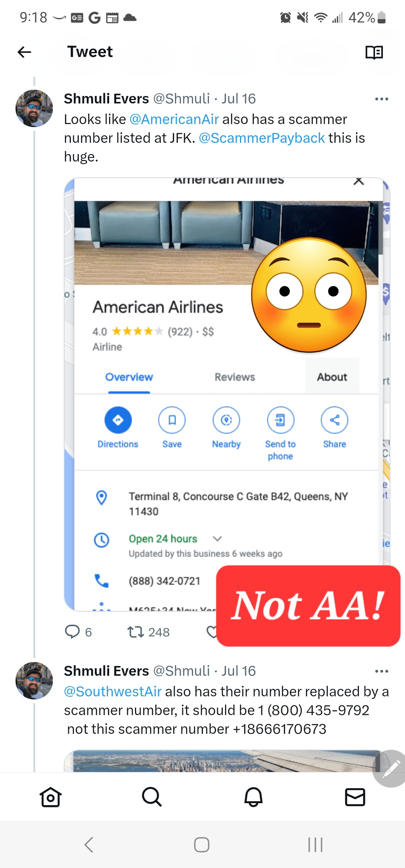This screenshot has width=405, height=868.
Task: Open the three-dot menu on the first tweet
Action: pyautogui.click(x=382, y=99)
